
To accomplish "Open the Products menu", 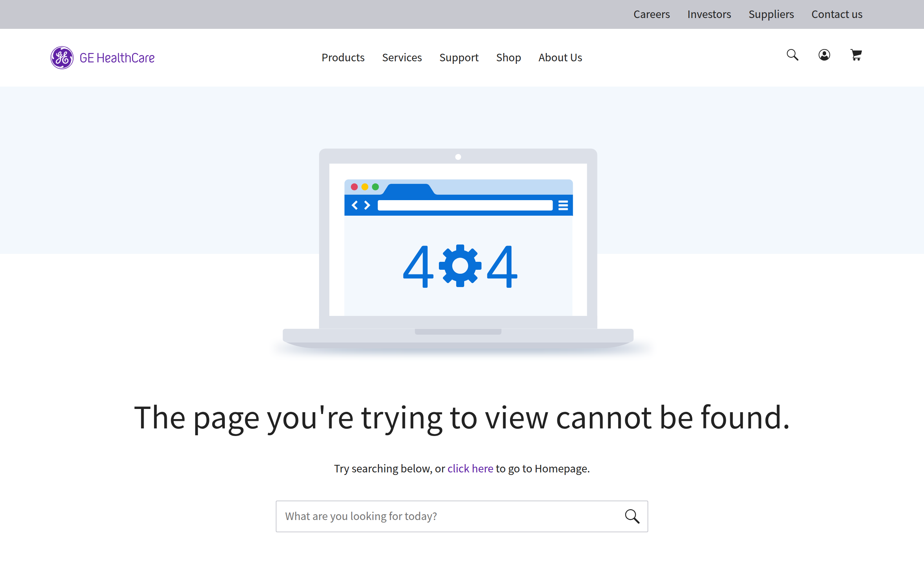I will pos(343,57).
